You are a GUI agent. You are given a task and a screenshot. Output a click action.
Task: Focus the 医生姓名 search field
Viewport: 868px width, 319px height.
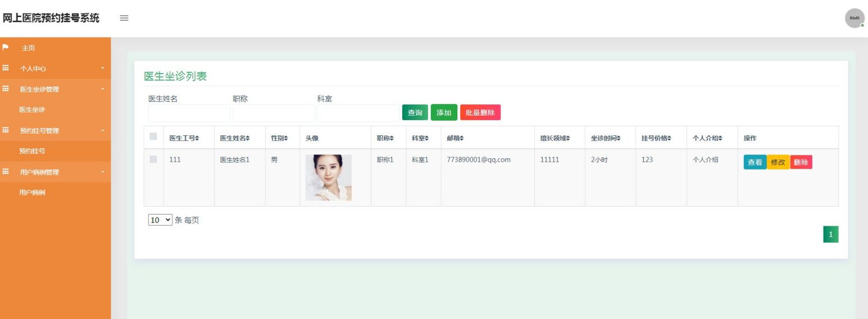pos(189,113)
